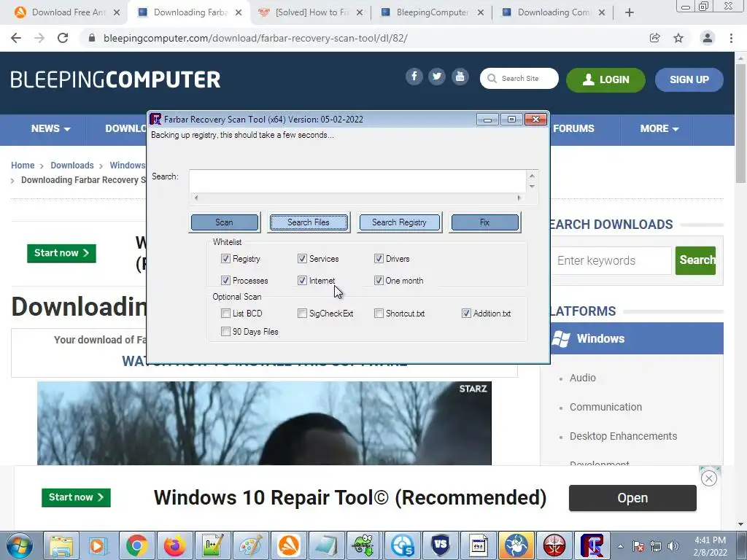Disable Addition.txt optional scan
The width and height of the screenshot is (747, 560).
click(466, 314)
